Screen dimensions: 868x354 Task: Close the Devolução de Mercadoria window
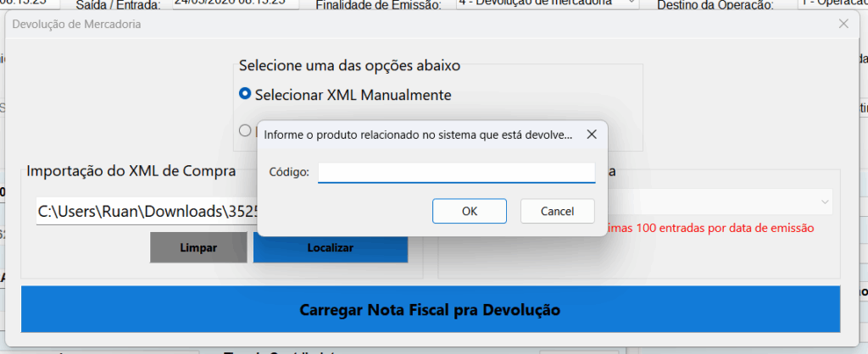[x=843, y=24]
